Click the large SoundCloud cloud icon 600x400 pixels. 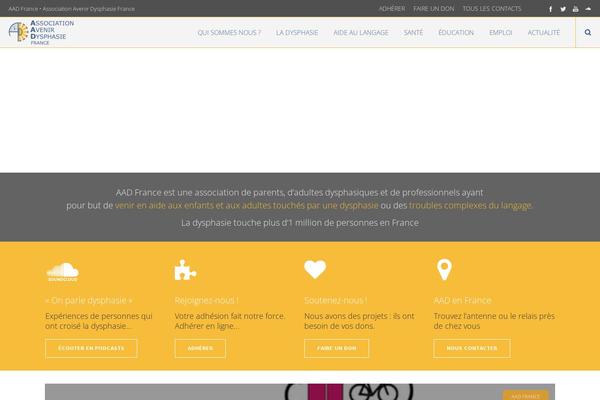click(62, 271)
